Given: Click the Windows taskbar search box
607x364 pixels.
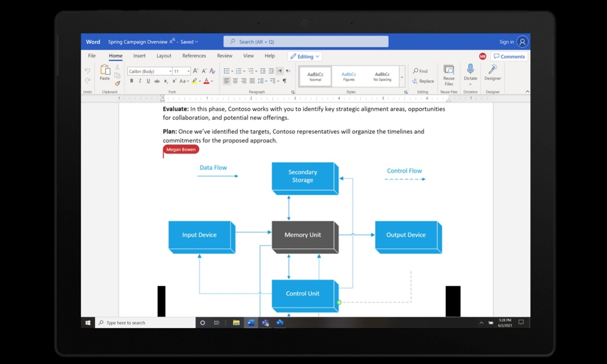Looking at the screenshot, I should 146,323.
